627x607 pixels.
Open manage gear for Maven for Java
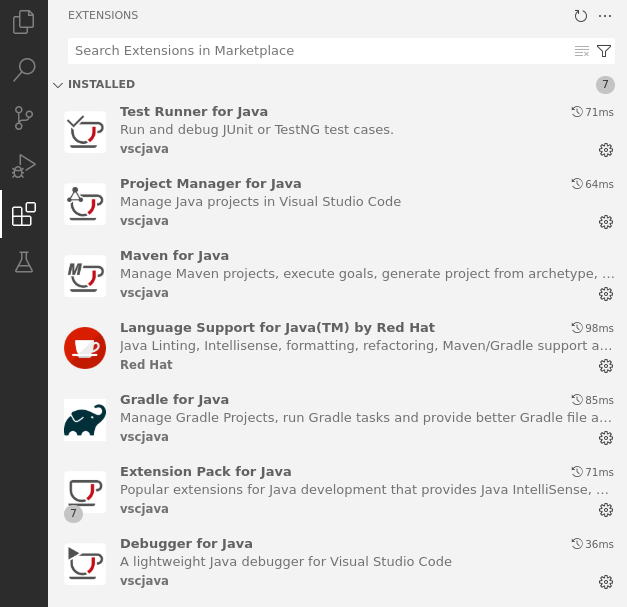coord(605,294)
